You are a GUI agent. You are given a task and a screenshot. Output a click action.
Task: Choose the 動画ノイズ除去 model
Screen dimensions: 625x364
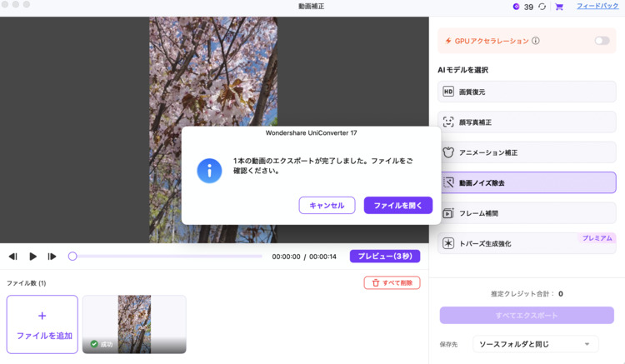click(x=527, y=182)
